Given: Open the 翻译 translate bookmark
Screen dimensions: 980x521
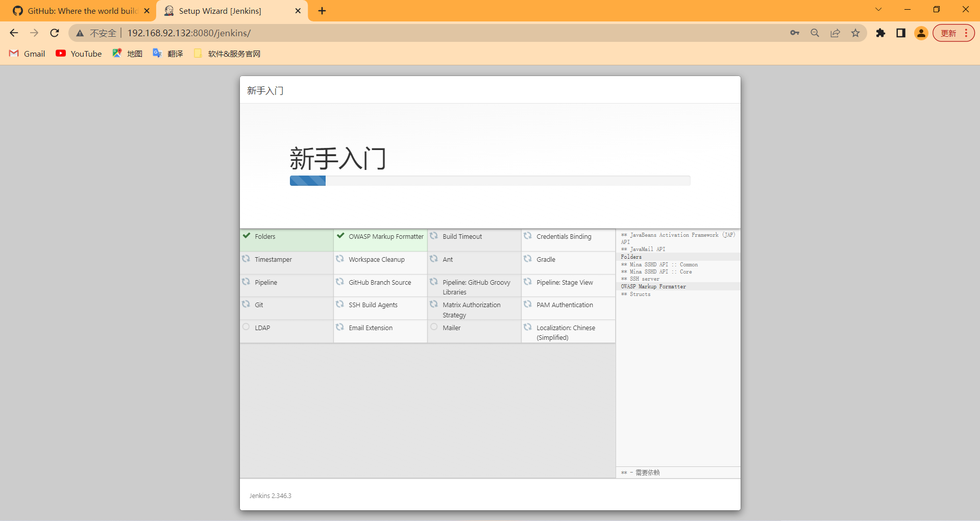Looking at the screenshot, I should tap(168, 54).
